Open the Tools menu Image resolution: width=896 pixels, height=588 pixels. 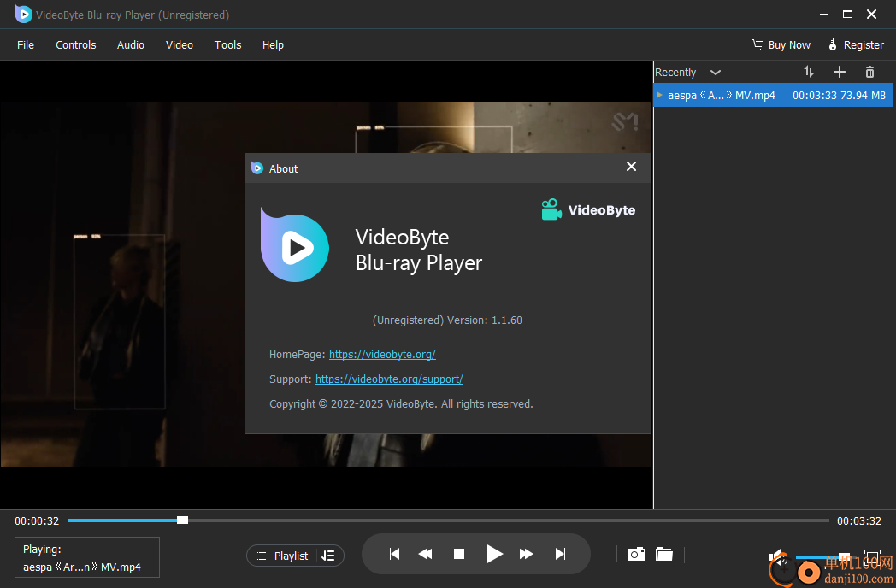click(227, 44)
